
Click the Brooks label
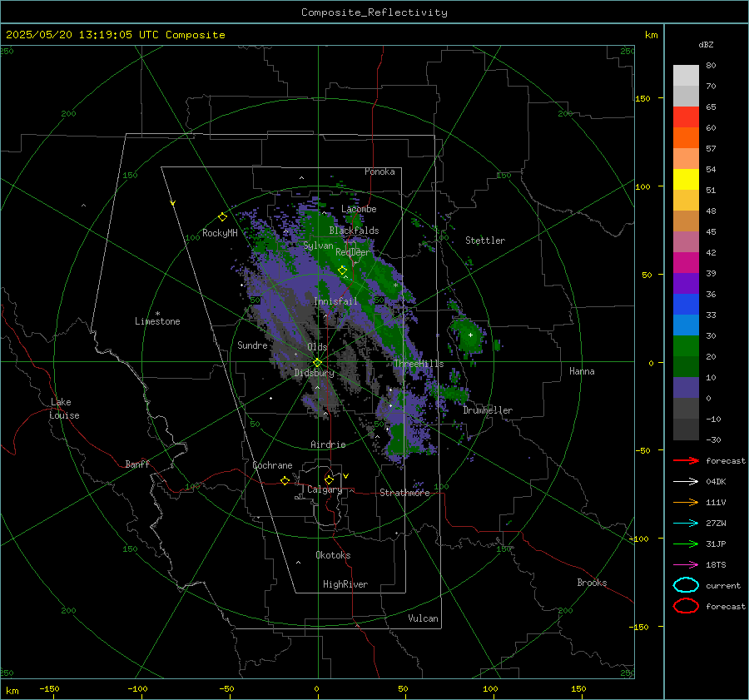[x=592, y=583]
